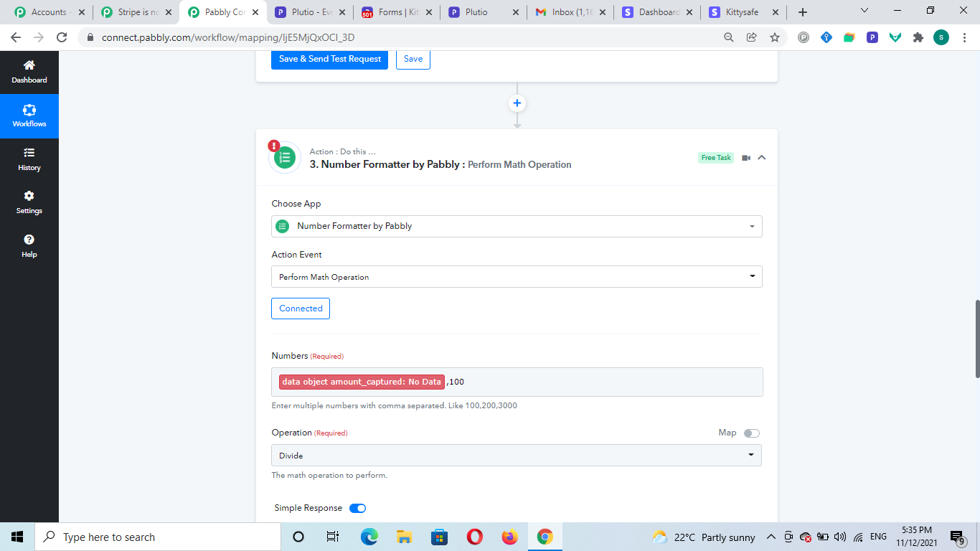Click the amount_captured No Data tag
This screenshot has height=551, width=980.
(362, 382)
